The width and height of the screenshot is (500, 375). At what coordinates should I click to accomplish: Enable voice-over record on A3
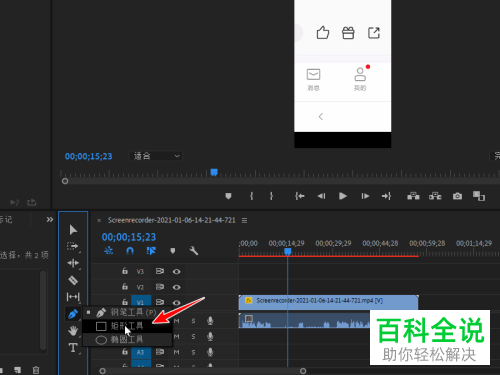[210, 352]
